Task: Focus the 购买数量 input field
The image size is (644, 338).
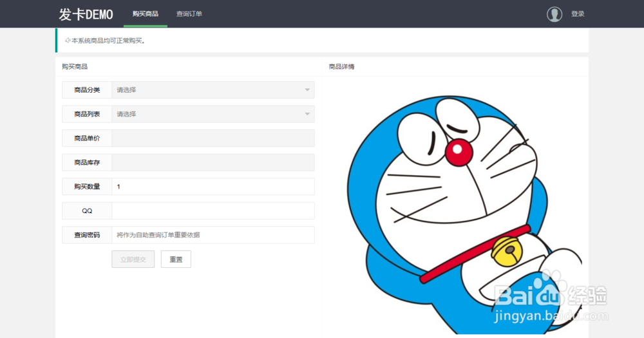Action: coord(213,187)
